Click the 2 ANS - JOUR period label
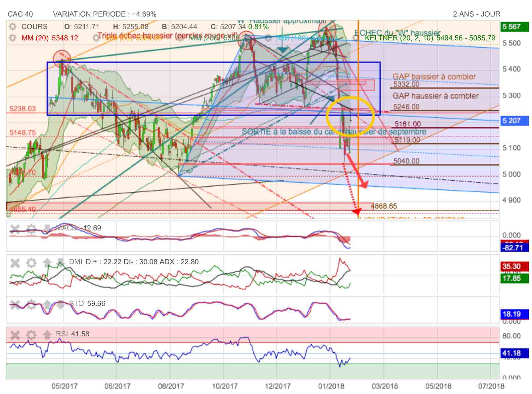Screen dimensions: 532x394 pyautogui.click(x=476, y=14)
